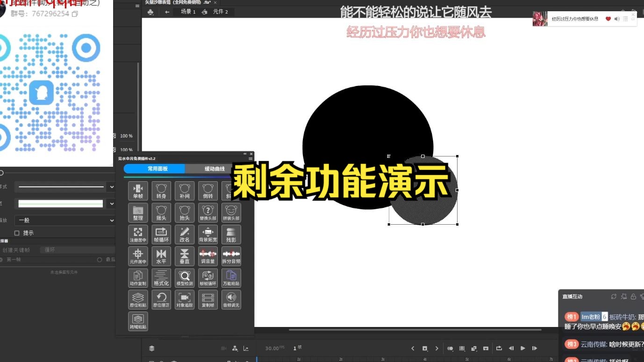Toggle timeline loop playback
The height and width of the screenshot is (362, 644).
pos(499,348)
